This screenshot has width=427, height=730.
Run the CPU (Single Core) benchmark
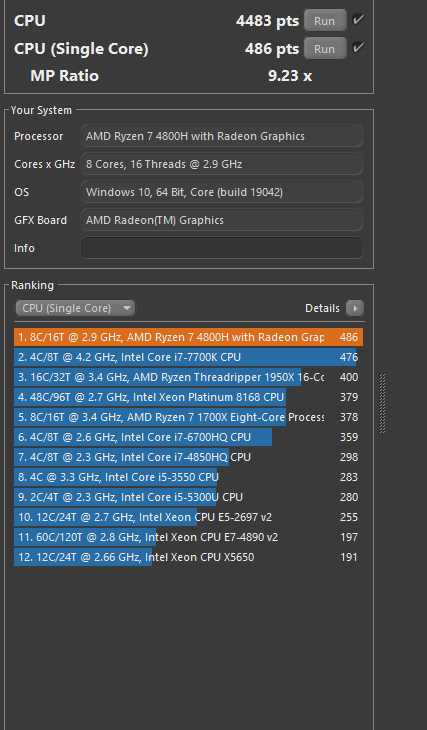tap(325, 48)
